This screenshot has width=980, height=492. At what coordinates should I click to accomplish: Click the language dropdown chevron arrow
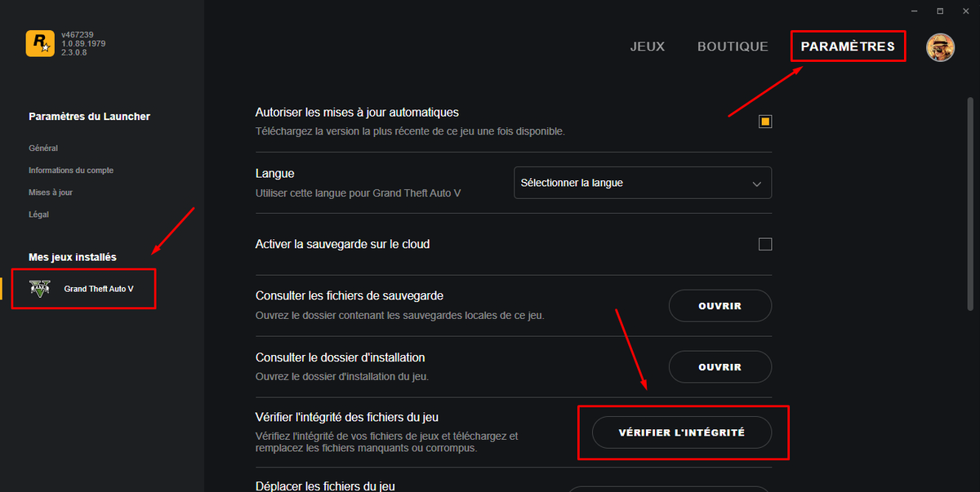(x=756, y=184)
